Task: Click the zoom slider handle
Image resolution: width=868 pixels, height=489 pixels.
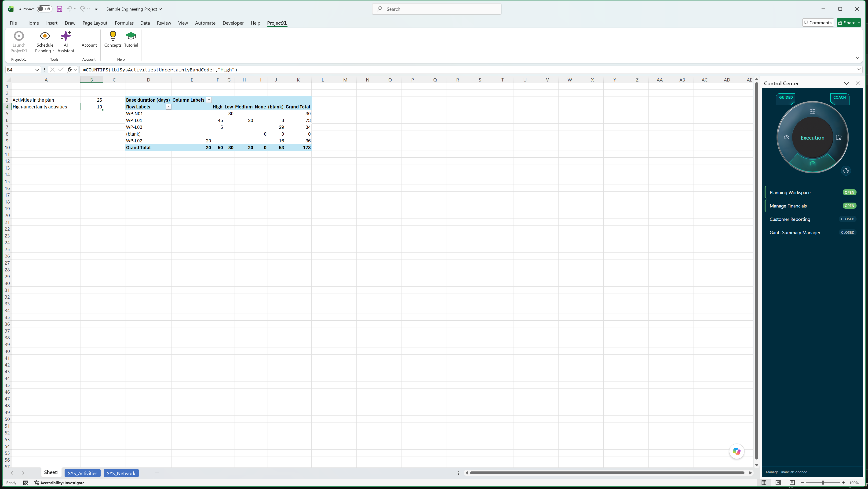Action: pyautogui.click(x=823, y=483)
